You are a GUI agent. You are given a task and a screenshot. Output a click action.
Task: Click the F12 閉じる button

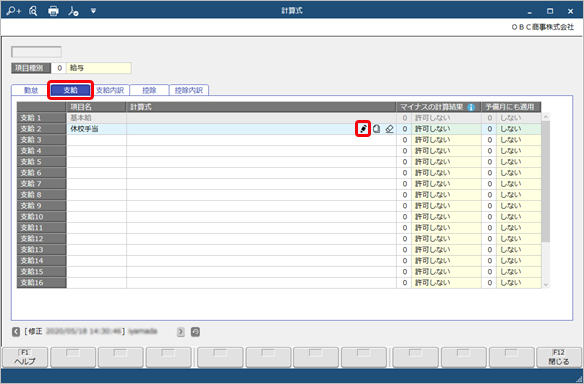pyautogui.click(x=559, y=358)
